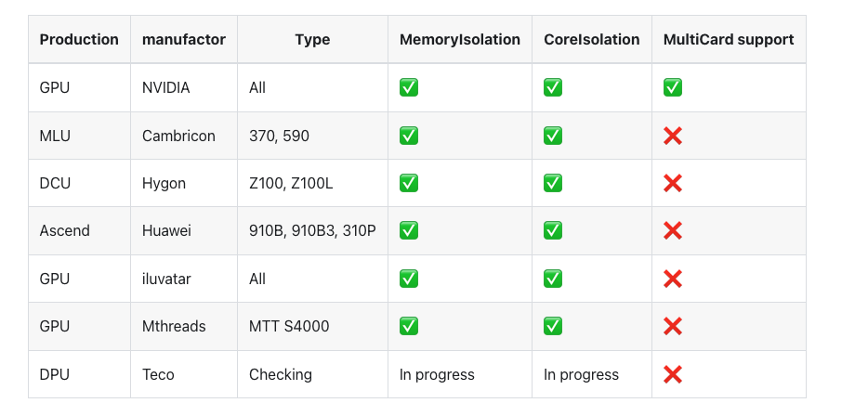
Task: Click Teco MultiCard red cross icon
Action: [x=673, y=374]
